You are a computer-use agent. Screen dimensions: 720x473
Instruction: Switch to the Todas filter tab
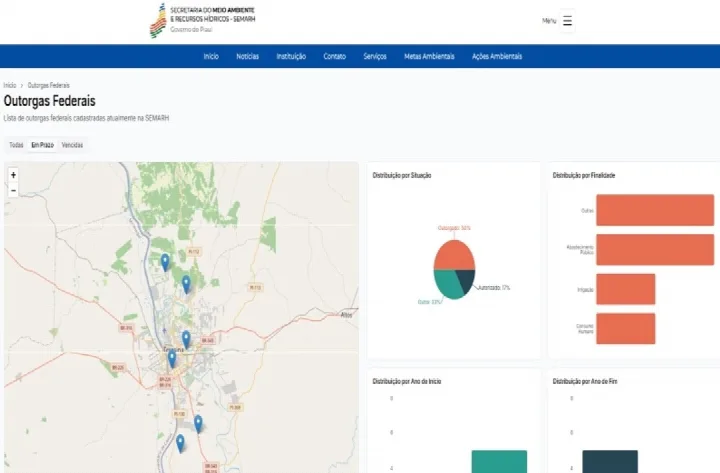tap(16, 145)
